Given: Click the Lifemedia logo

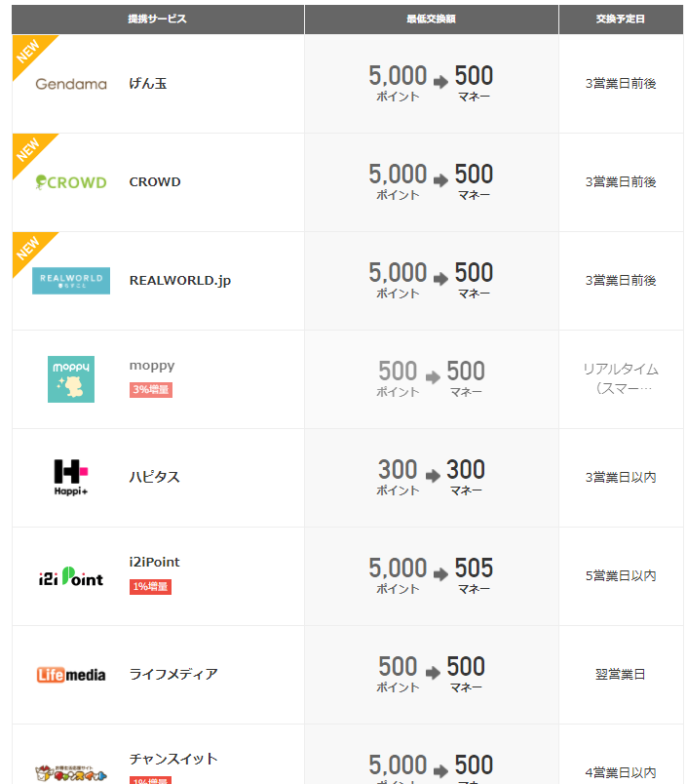Looking at the screenshot, I should 71,675.
